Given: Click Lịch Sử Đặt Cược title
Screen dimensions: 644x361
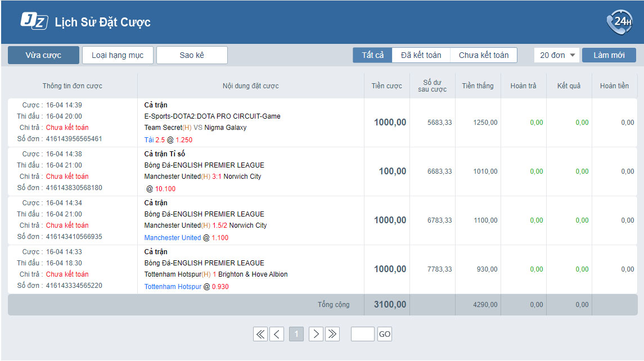Looking at the screenshot, I should coord(103,22).
